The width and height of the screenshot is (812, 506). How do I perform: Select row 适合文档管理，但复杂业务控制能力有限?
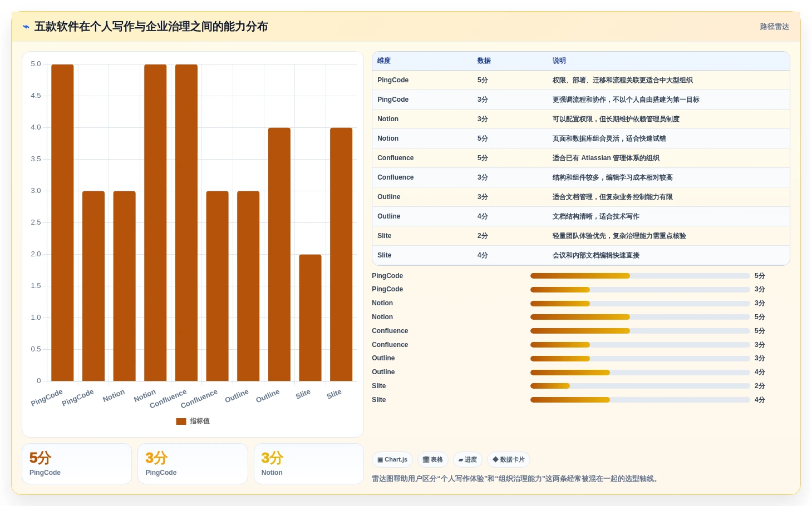point(581,197)
